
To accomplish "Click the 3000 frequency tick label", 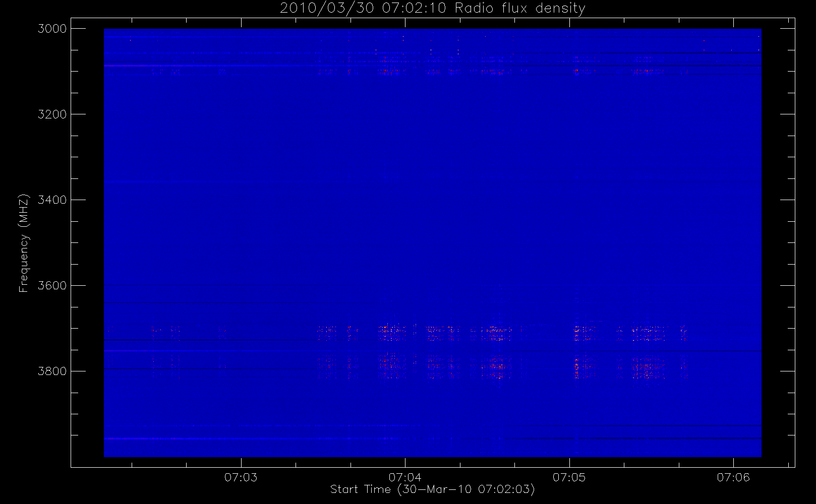I will pos(52,29).
